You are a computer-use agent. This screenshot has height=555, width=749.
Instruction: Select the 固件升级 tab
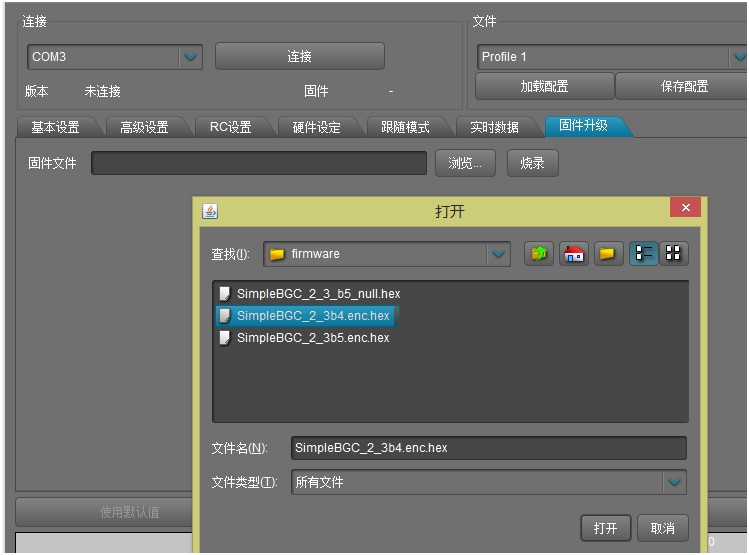(x=583, y=126)
